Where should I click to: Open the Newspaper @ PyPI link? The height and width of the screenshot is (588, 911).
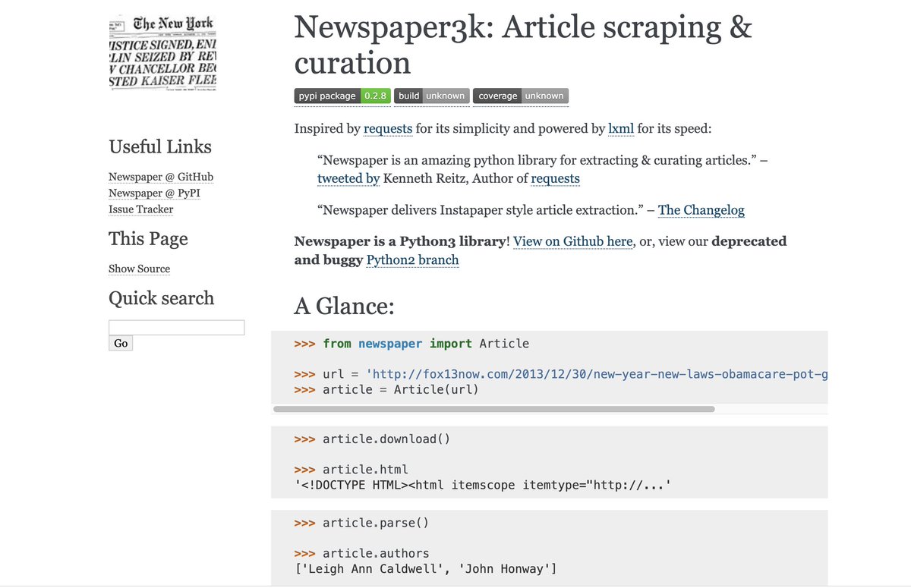click(x=154, y=193)
